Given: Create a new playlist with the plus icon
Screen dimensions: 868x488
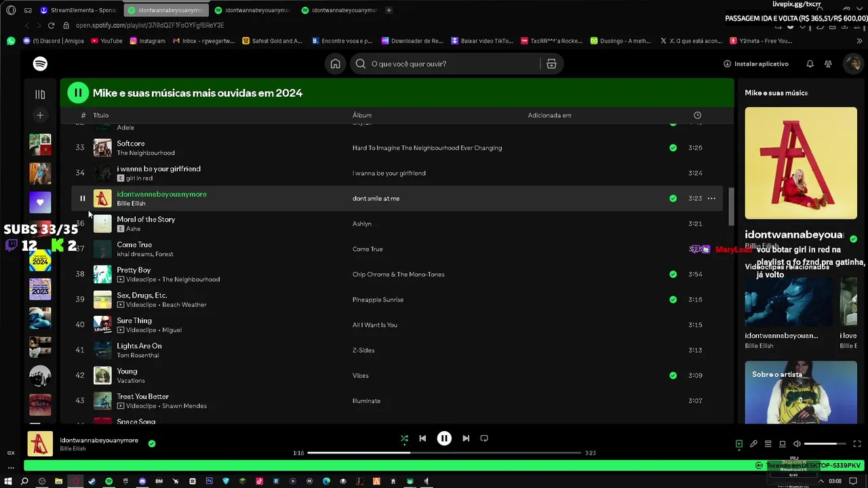Looking at the screenshot, I should tap(40, 115).
